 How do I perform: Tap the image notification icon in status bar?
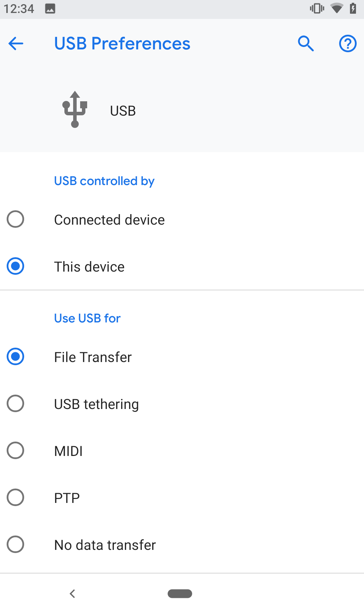click(x=50, y=8)
